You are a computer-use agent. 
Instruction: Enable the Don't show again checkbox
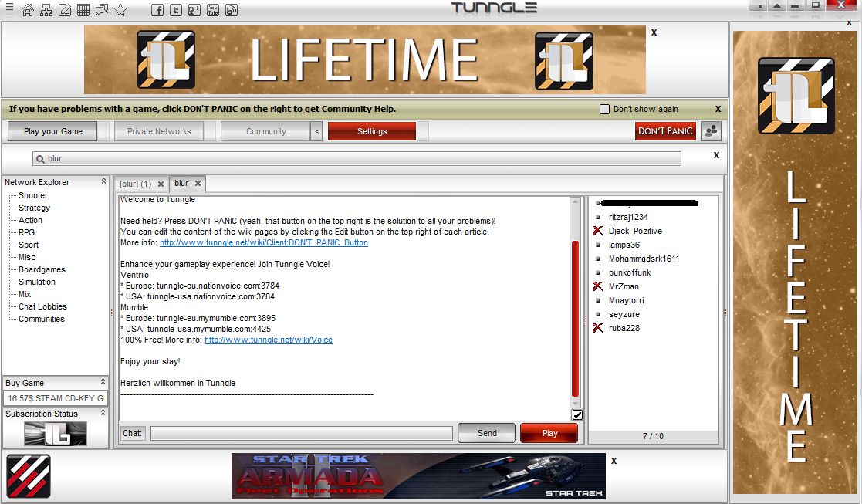[605, 110]
